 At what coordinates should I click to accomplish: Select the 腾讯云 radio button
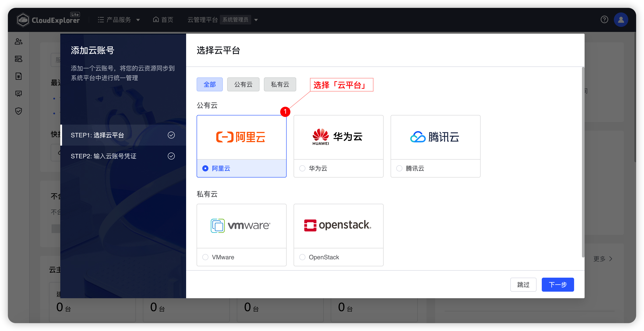pos(399,168)
